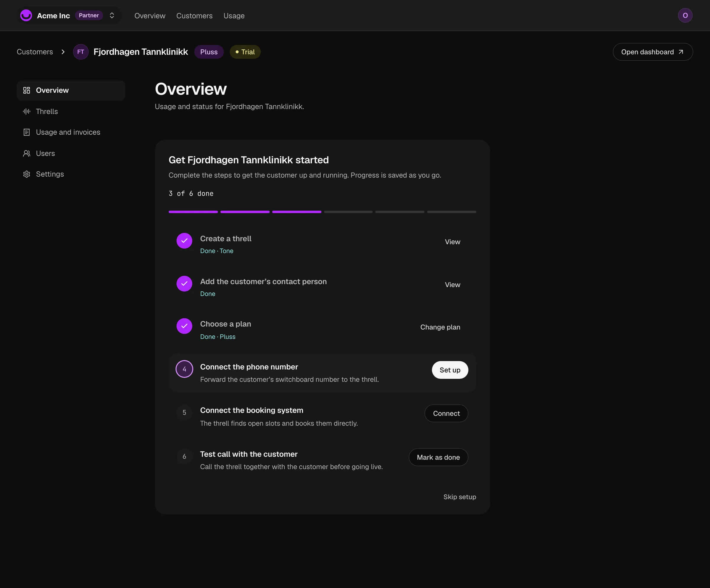Click the Customers breadcrumb link
This screenshot has height=588, width=710.
point(35,52)
